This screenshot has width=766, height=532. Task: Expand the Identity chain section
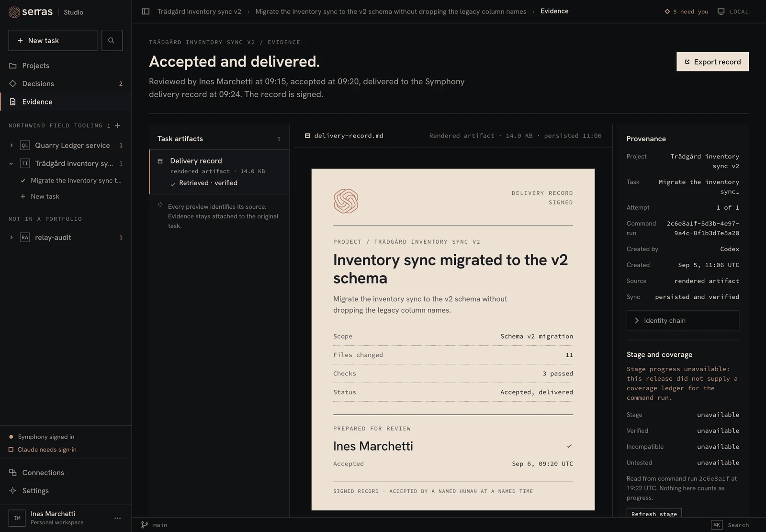tap(683, 321)
